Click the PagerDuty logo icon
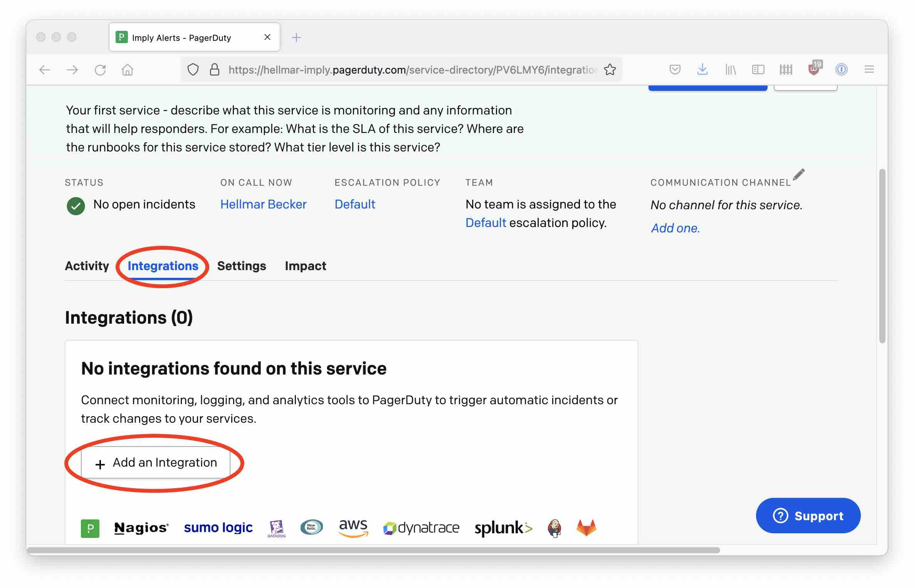914x588 pixels. click(x=90, y=527)
